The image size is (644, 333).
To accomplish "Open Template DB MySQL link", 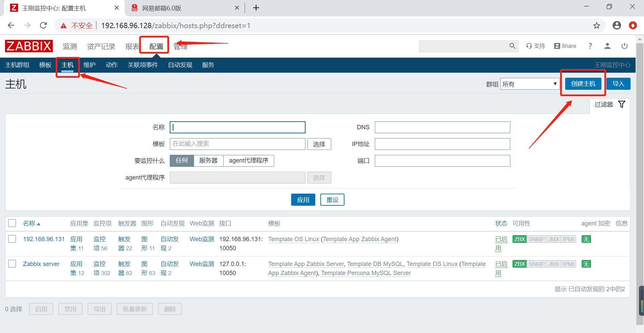I will click(x=375, y=264).
